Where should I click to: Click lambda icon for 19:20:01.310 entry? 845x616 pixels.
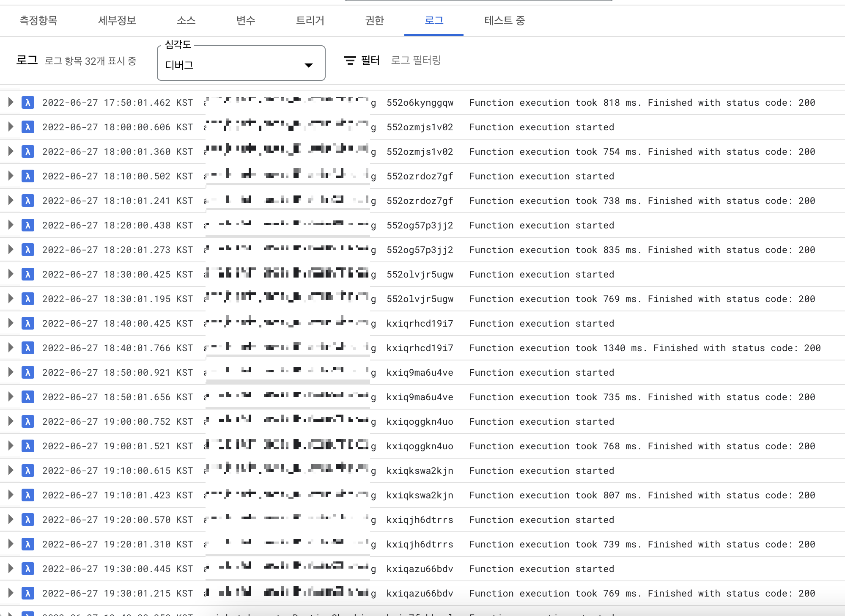[x=28, y=544]
